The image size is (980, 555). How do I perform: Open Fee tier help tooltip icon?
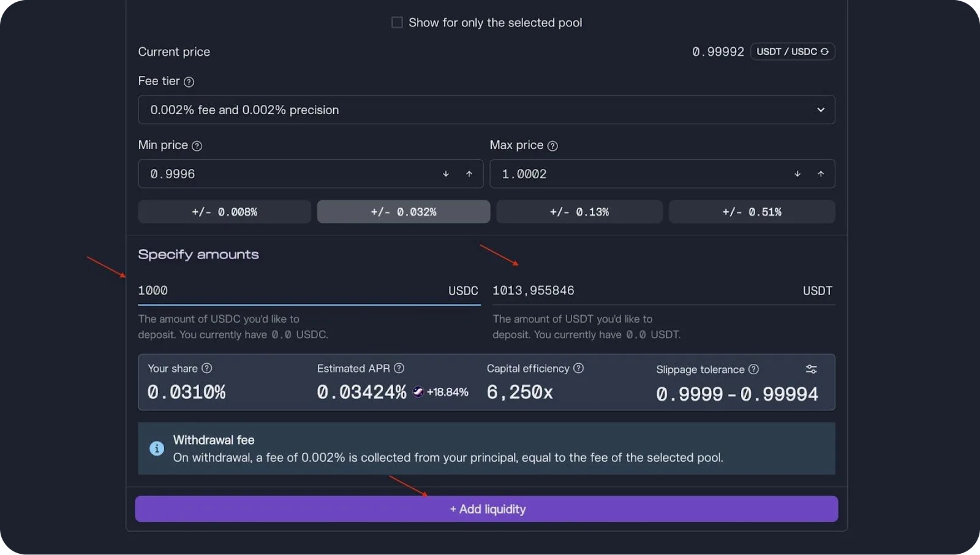[189, 81]
